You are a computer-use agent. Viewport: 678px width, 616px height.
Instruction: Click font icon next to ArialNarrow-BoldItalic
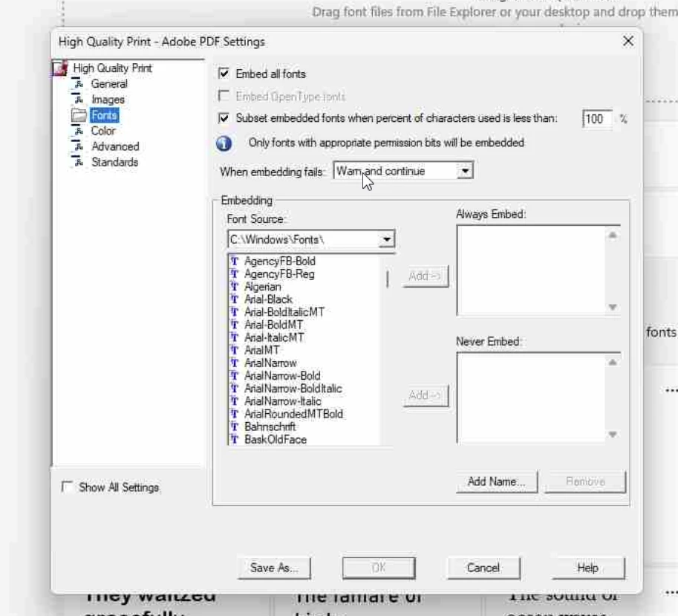[235, 388]
